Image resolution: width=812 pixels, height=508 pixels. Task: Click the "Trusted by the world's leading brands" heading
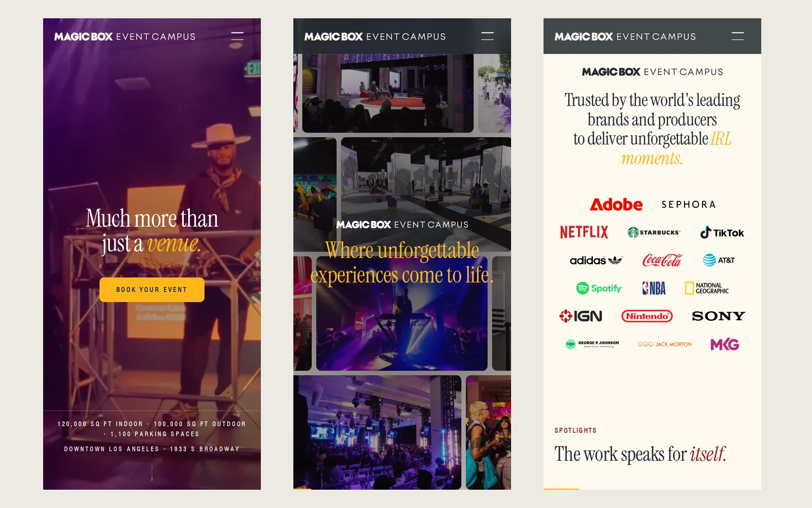tap(652, 129)
